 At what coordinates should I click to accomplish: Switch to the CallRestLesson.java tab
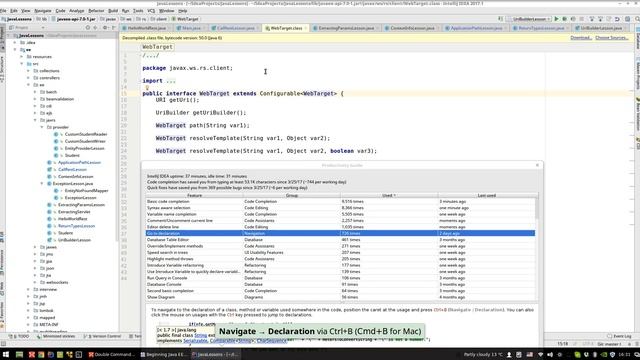[x=236, y=28]
